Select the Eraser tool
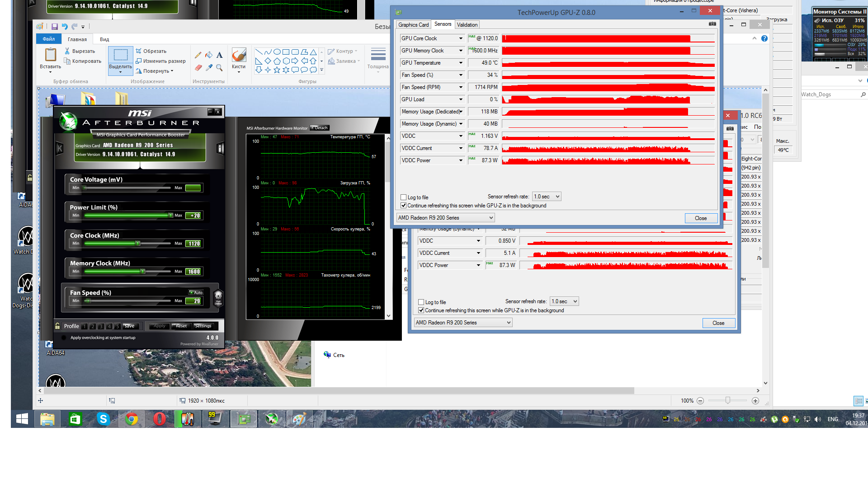Viewport: 868px width, 488px height. click(x=198, y=68)
